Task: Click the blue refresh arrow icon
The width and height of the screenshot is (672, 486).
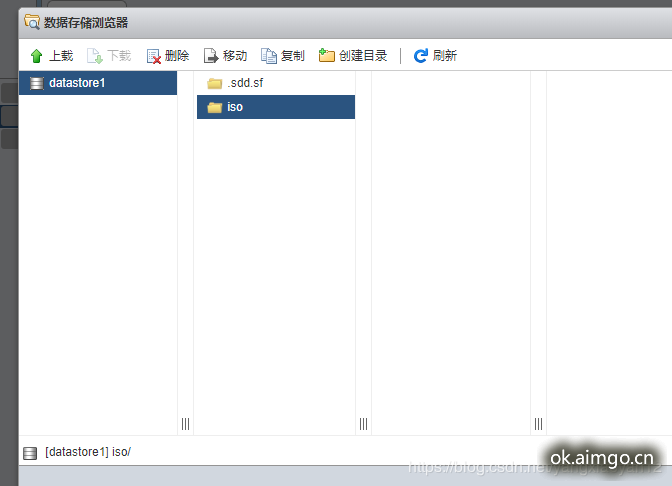Action: pyautogui.click(x=420, y=56)
